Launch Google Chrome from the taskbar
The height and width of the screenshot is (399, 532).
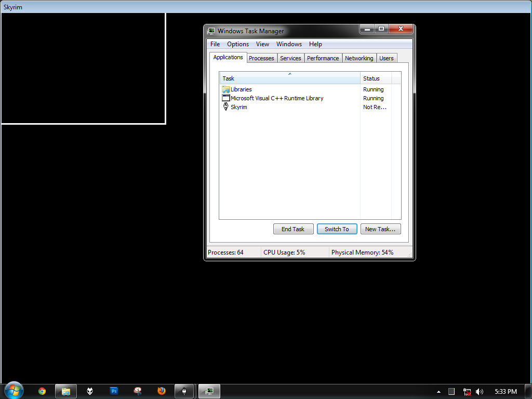click(42, 391)
